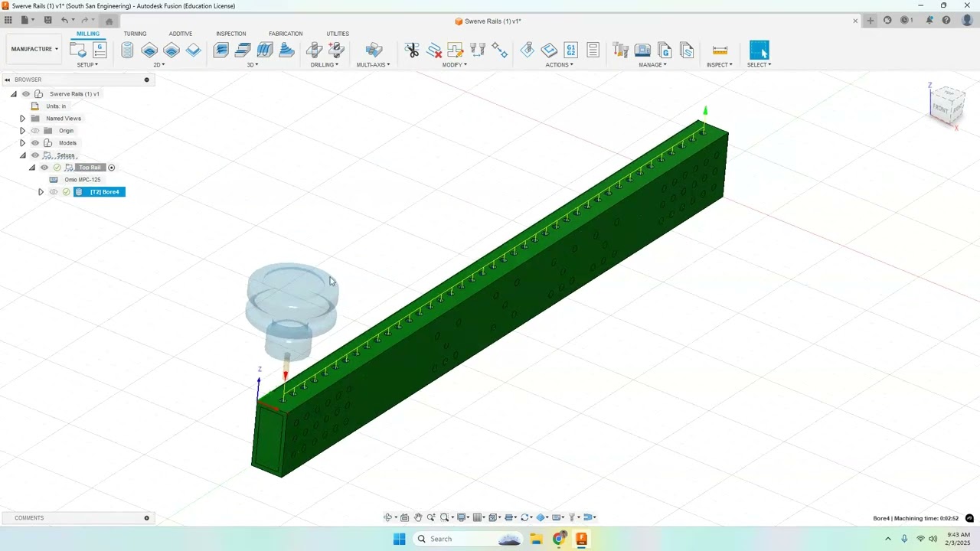Screen dimensions: 980x551
Task: Click the Pan hand icon
Action: pos(418,517)
